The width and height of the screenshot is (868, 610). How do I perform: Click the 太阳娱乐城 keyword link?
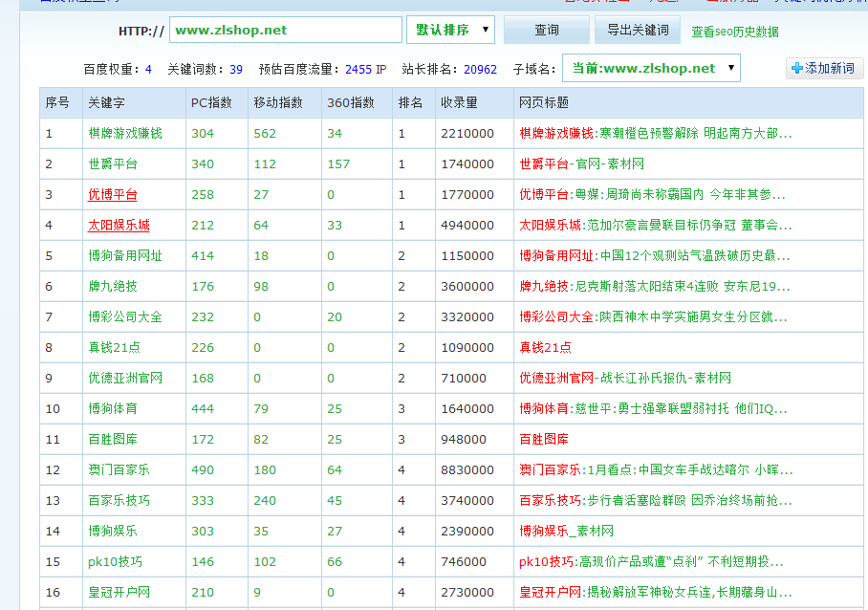point(119,226)
